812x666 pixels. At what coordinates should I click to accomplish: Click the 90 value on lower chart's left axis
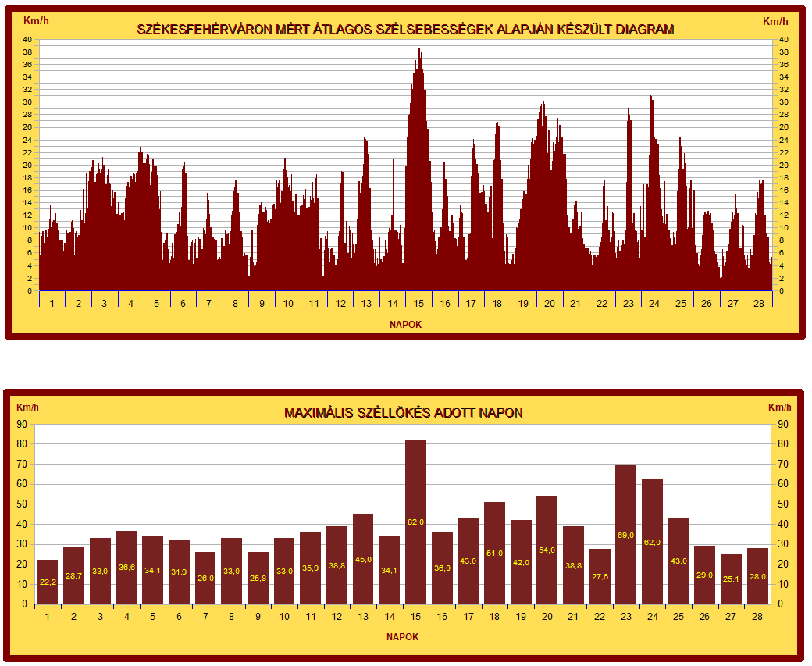point(22,425)
